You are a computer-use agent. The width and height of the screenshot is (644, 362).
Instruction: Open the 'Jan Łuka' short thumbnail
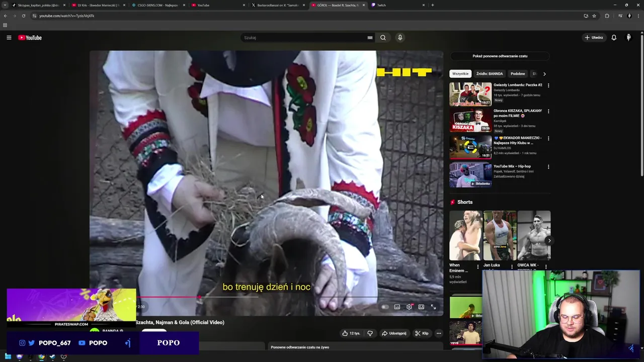pyautogui.click(x=500, y=235)
